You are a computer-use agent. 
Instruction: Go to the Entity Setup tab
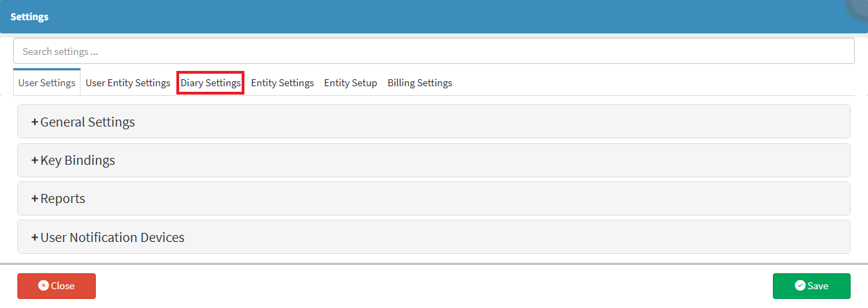[x=351, y=83]
